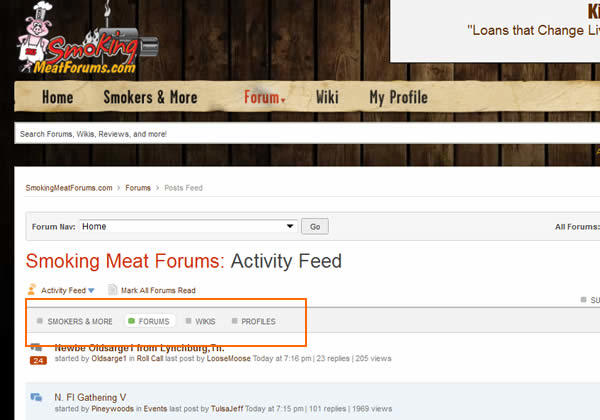Toggle the Forums filter off

pyautogui.click(x=149, y=321)
